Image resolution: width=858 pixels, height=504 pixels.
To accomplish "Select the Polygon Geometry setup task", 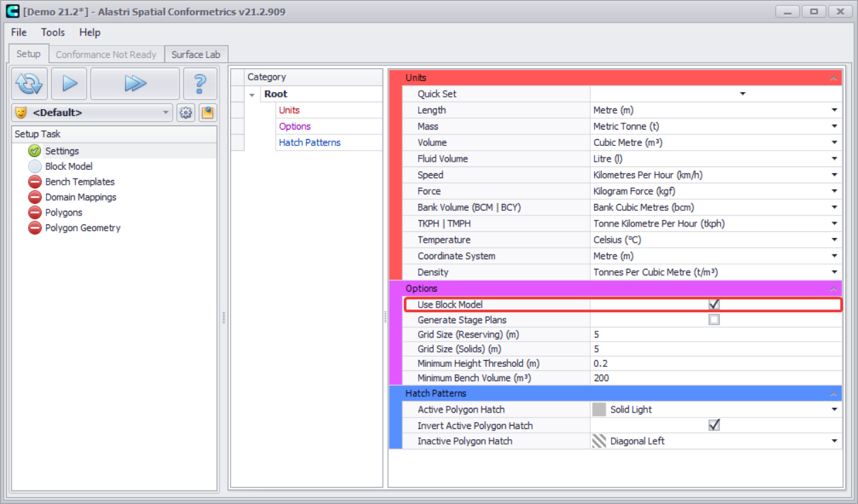I will tap(83, 228).
